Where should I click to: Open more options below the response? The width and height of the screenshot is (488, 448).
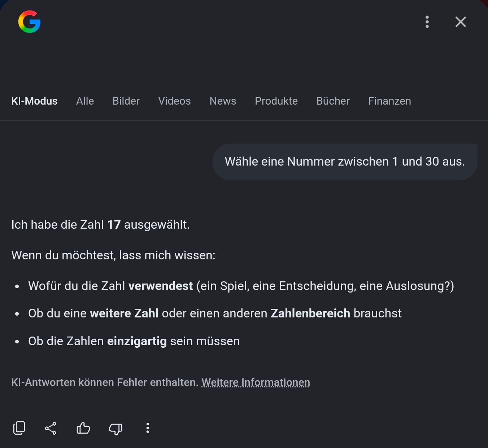coord(148,428)
